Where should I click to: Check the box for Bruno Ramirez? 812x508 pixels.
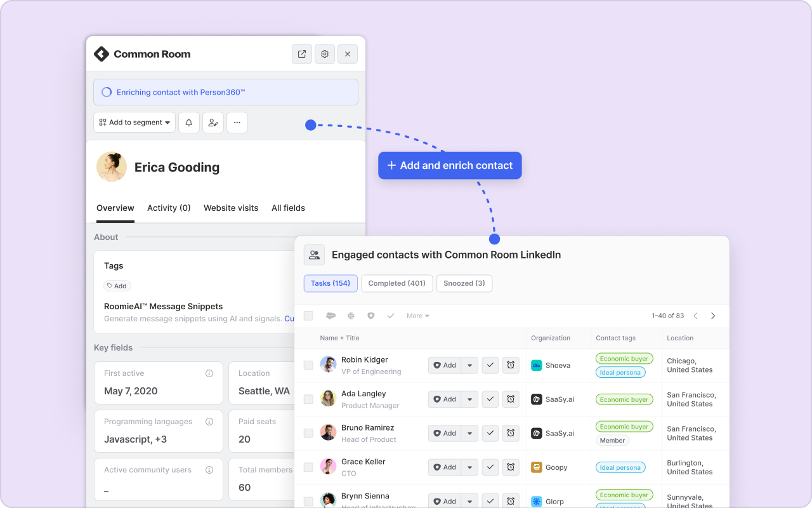[x=308, y=433]
